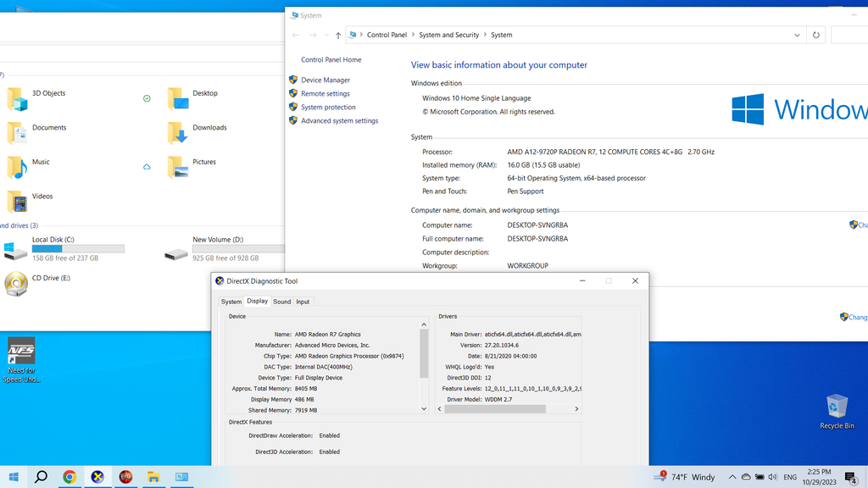The image size is (868, 488).
Task: Select the New Volume (D:) drive icon
Action: pos(176,254)
